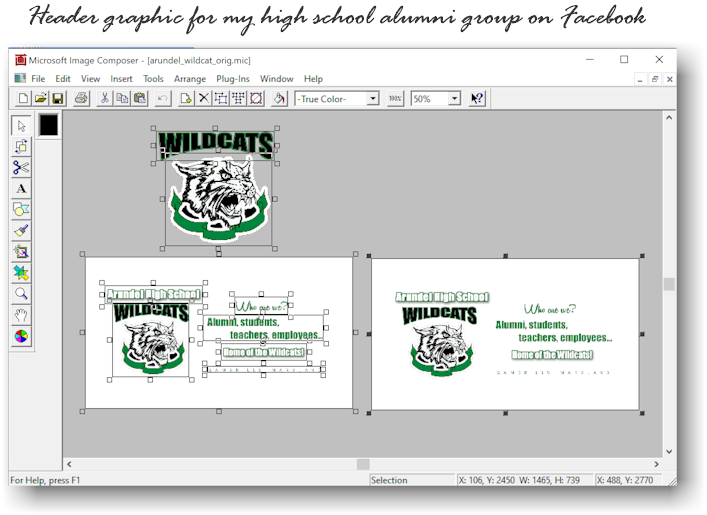Click the Image Composer title bar icon
707x515 pixels.
pos(20,60)
